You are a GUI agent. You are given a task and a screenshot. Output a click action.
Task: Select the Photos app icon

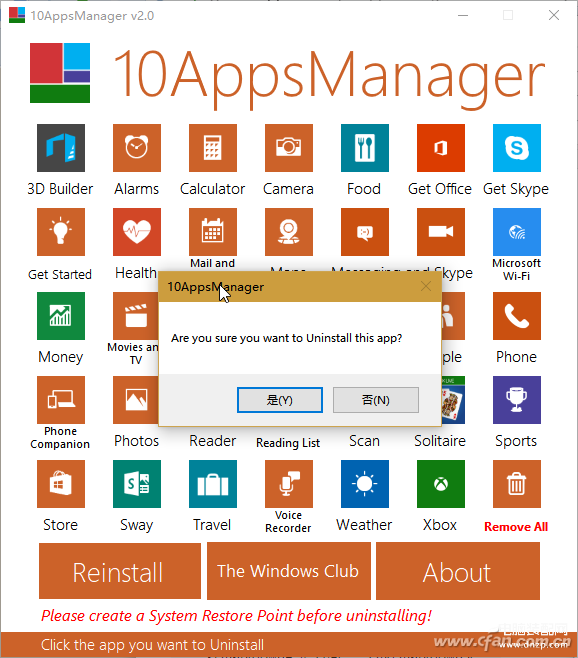[x=136, y=400]
